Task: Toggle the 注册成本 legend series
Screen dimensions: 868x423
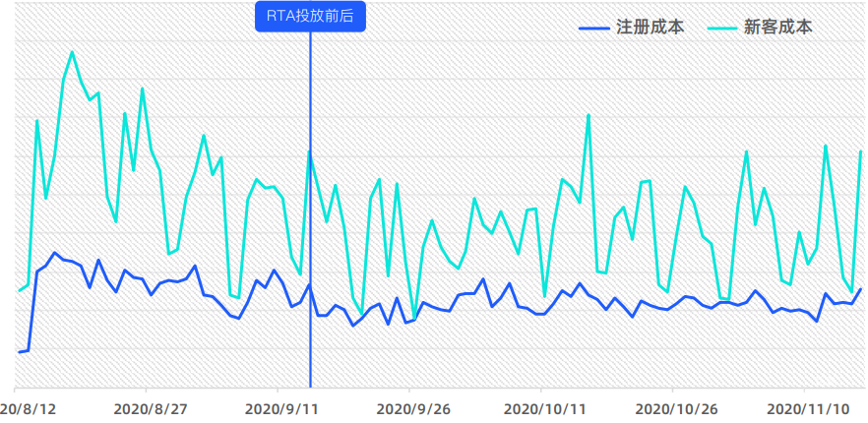Action: tap(632, 28)
